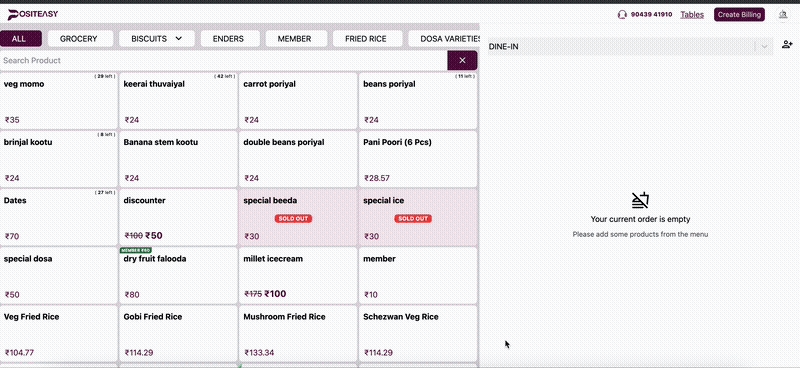The width and height of the screenshot is (800, 368).
Task: Select the FRIED RICE category tab
Action: (366, 38)
